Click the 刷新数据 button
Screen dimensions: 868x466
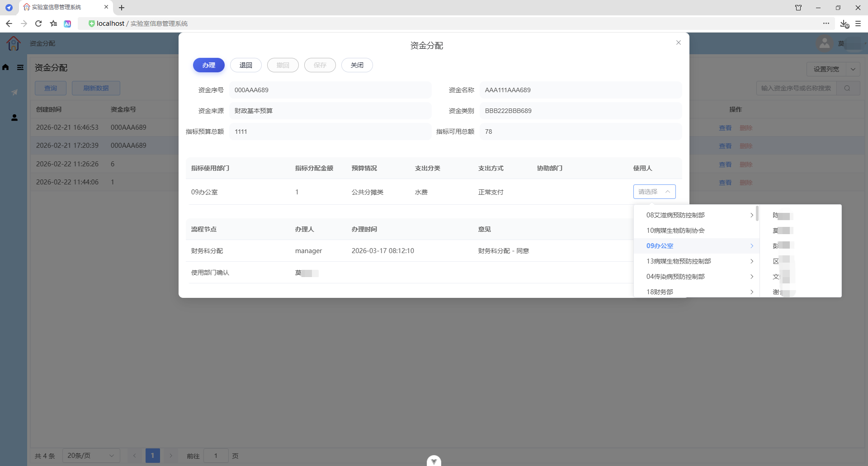(x=96, y=88)
